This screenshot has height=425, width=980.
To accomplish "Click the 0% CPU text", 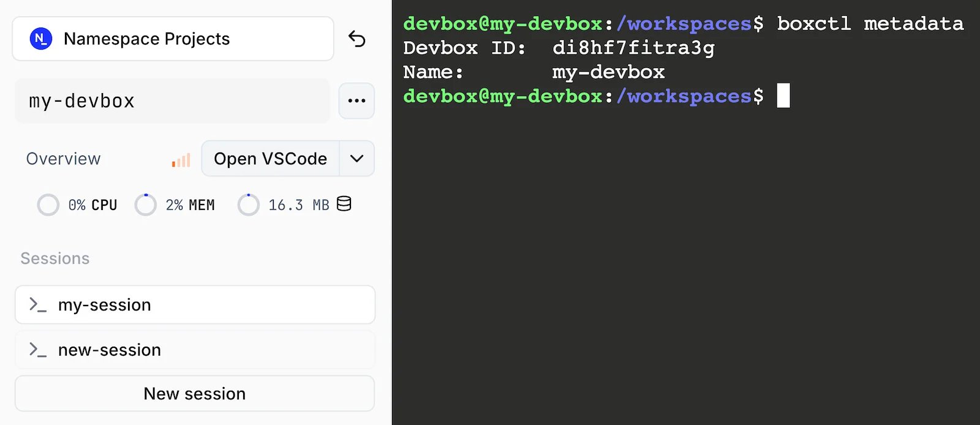I will [92, 205].
